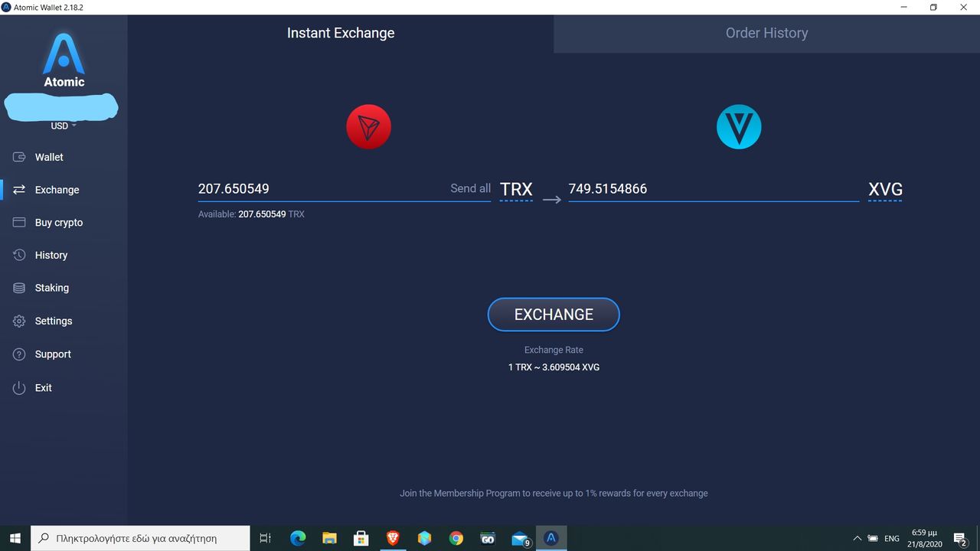
Task: Click Exit menu item
Action: point(44,388)
